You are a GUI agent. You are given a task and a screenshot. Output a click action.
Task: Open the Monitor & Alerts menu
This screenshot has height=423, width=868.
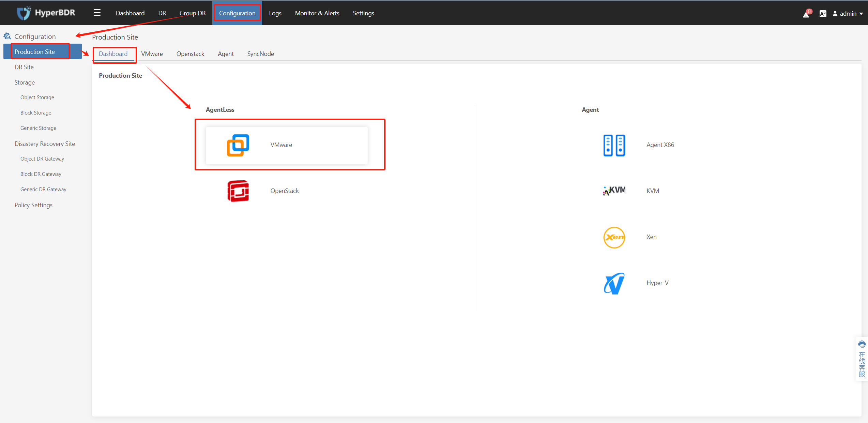pyautogui.click(x=317, y=13)
